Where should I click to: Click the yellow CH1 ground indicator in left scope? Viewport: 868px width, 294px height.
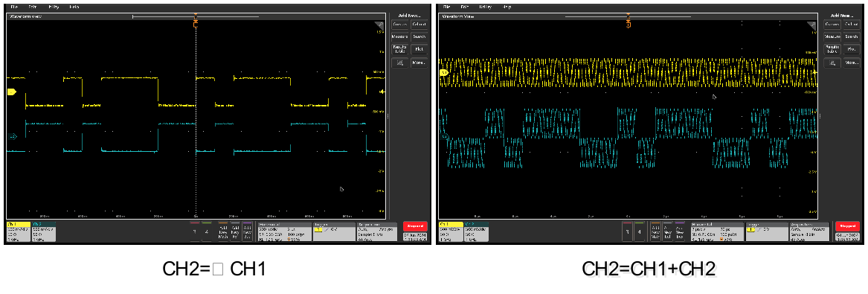pyautogui.click(x=12, y=92)
